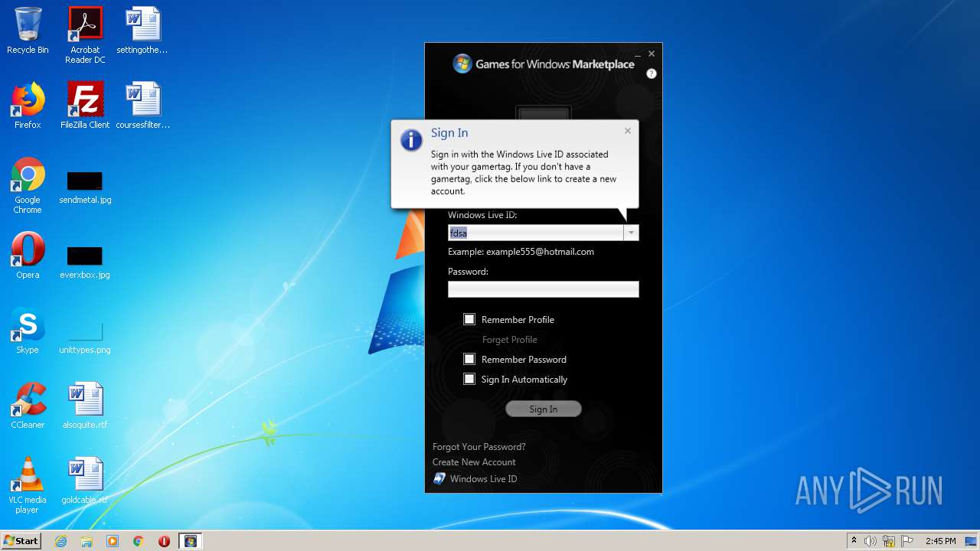The height and width of the screenshot is (551, 980).
Task: Open Windows Explorer folder in taskbar
Action: coord(87,541)
